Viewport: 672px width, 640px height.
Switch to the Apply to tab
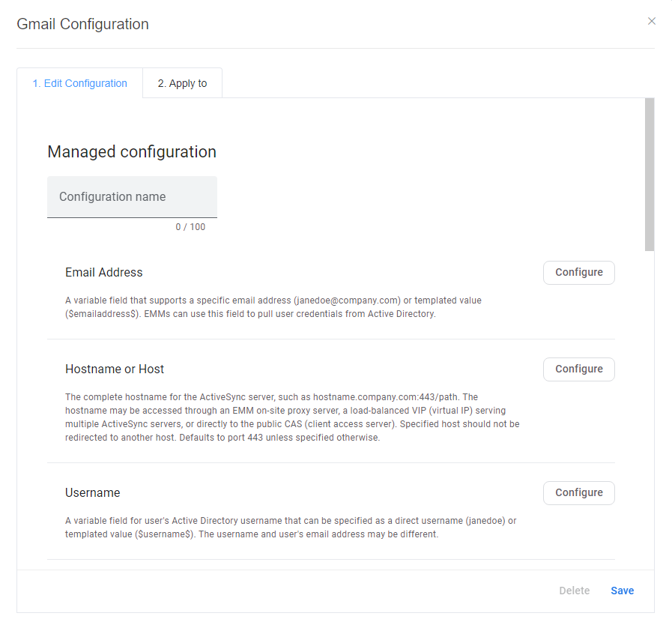[x=182, y=83]
